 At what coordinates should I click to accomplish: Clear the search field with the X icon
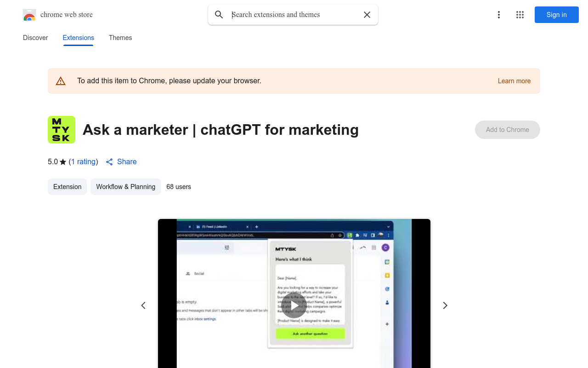367,15
